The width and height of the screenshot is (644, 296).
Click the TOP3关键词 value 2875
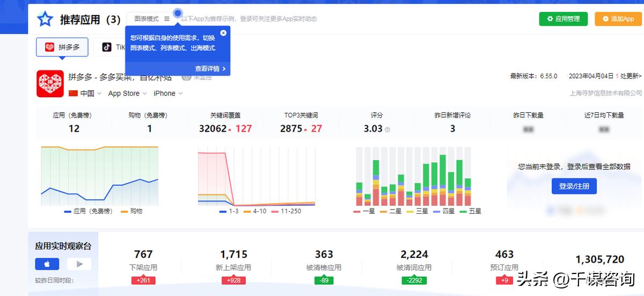(291, 128)
